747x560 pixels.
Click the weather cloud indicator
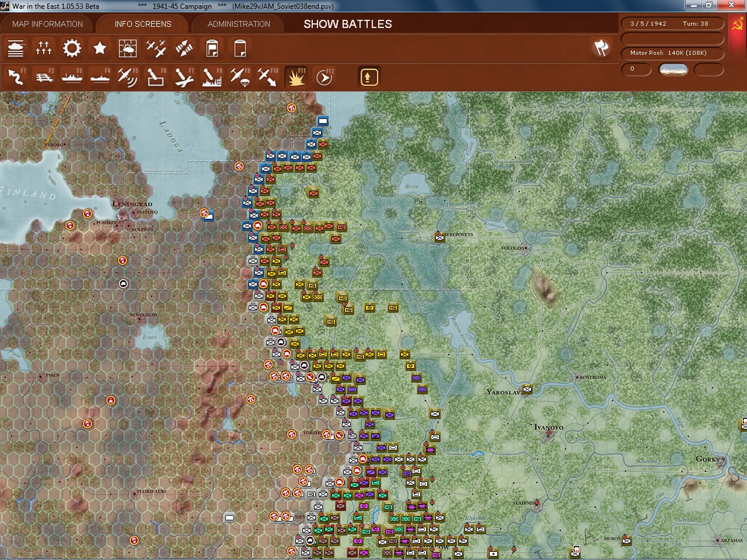[x=673, y=69]
